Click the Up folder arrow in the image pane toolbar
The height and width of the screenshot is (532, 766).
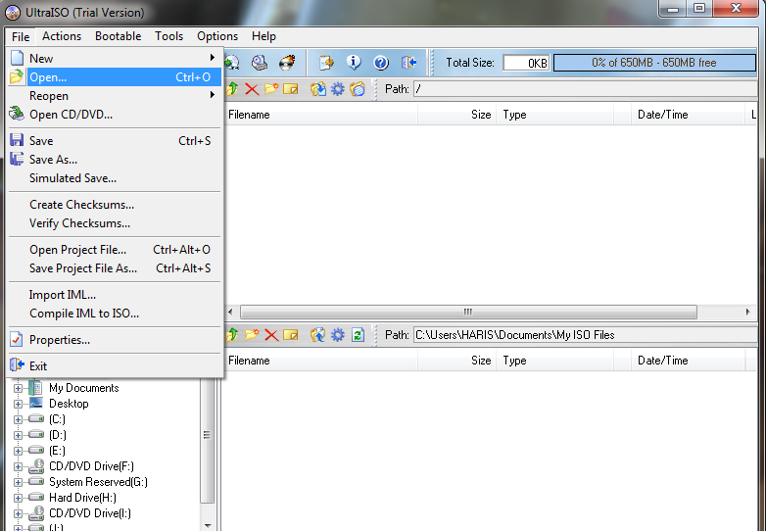pyautogui.click(x=232, y=89)
